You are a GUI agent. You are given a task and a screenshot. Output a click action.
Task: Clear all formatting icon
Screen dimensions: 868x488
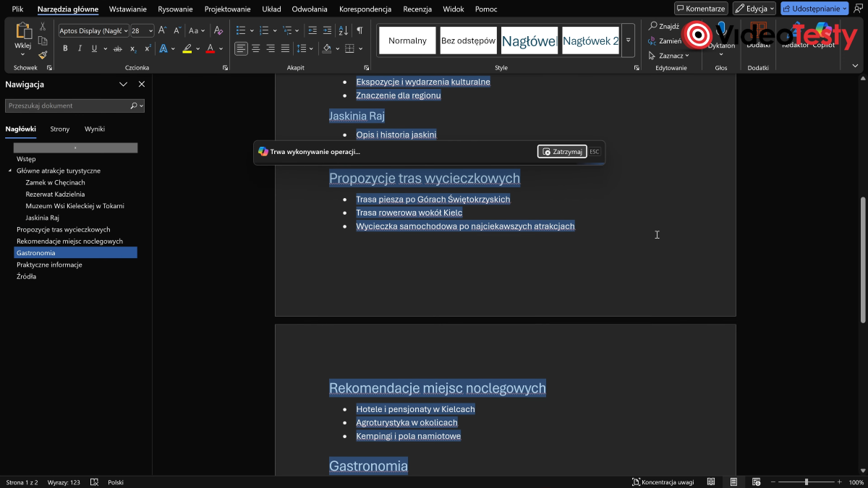218,30
